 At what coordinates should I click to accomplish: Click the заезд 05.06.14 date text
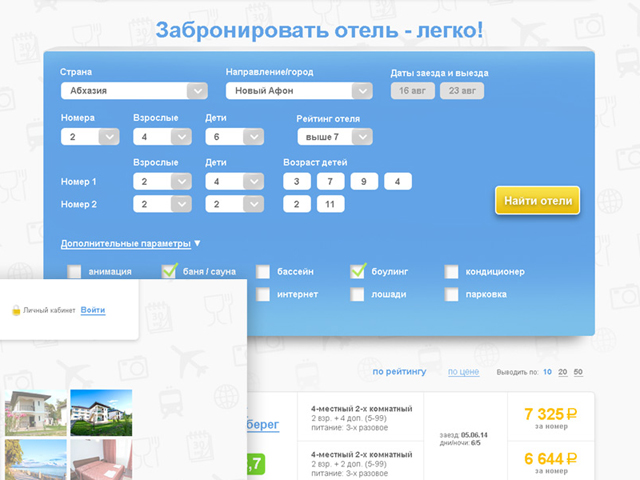(x=464, y=435)
